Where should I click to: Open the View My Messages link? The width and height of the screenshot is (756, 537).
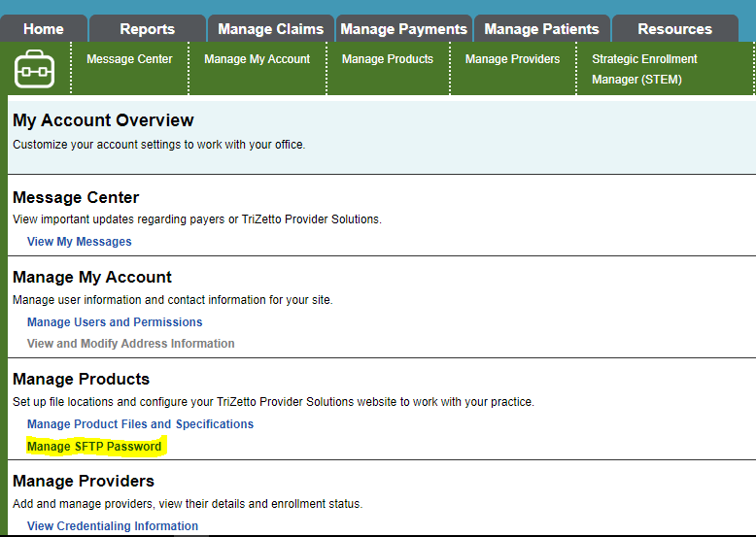79,241
